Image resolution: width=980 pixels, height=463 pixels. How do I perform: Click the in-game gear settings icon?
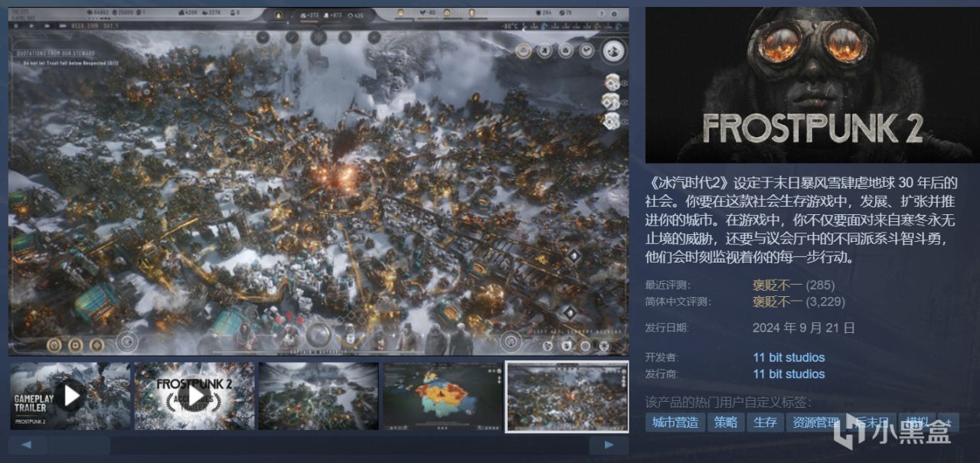616,15
